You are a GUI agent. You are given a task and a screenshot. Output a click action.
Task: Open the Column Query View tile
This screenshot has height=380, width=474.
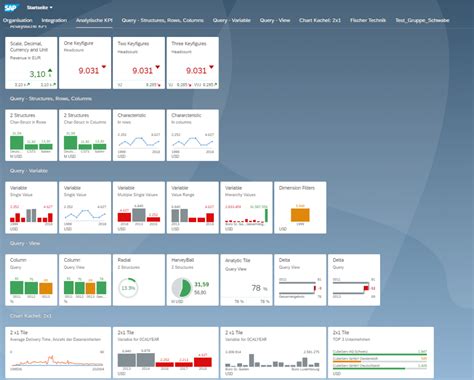[x=85, y=280]
